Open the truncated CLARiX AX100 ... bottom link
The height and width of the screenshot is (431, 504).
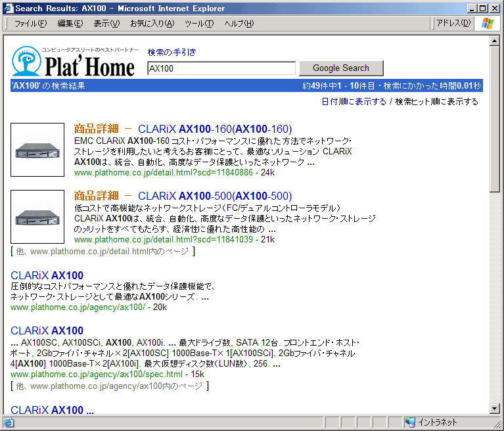click(52, 410)
